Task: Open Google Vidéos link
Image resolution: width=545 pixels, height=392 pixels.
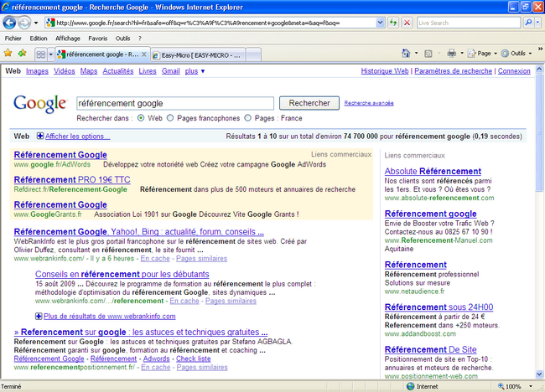Action: point(65,71)
